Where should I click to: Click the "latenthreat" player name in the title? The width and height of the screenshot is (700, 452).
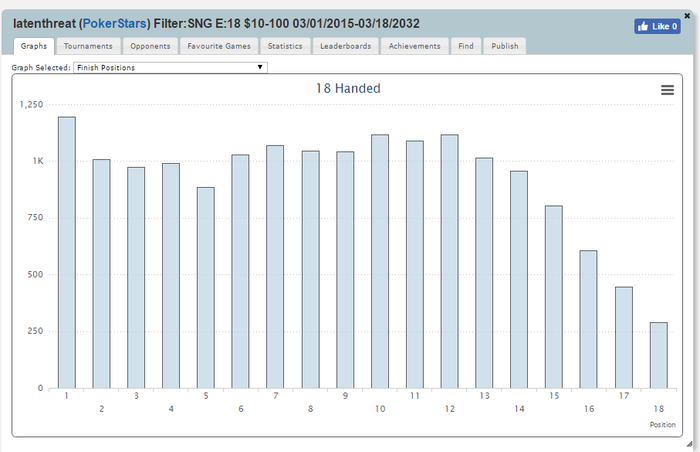click(x=44, y=23)
